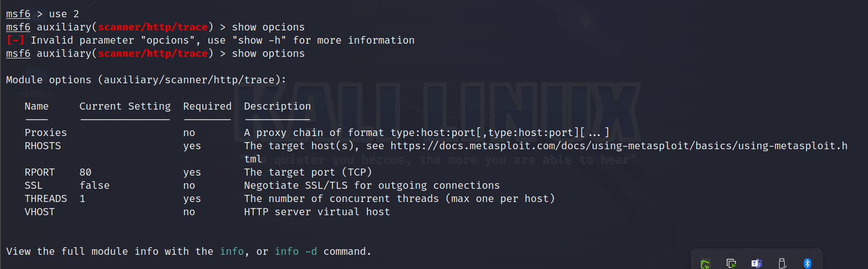Click the SSL setting value "false"
The image size is (868, 269).
95,186
